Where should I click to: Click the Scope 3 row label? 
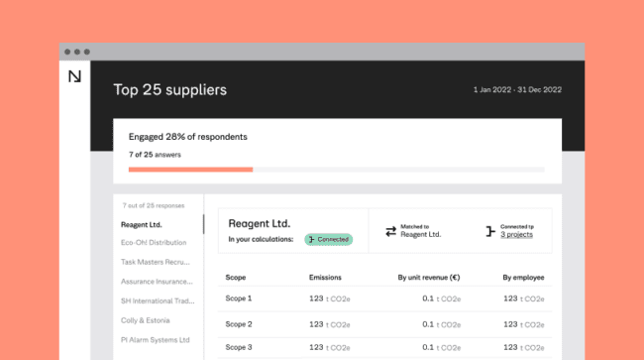click(238, 347)
